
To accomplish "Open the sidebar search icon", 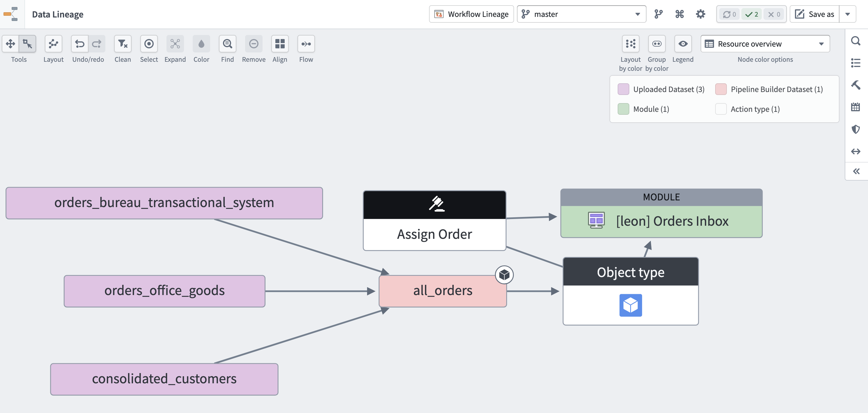I will pos(856,41).
